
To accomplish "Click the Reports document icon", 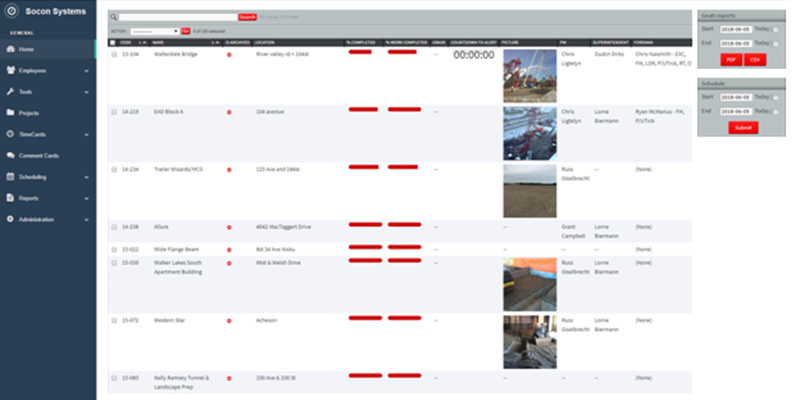I will (x=9, y=198).
